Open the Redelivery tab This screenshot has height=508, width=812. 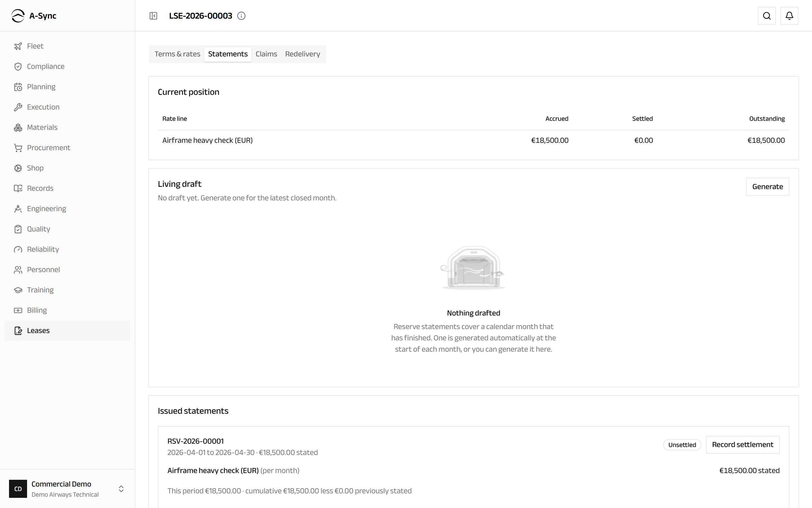coord(303,54)
